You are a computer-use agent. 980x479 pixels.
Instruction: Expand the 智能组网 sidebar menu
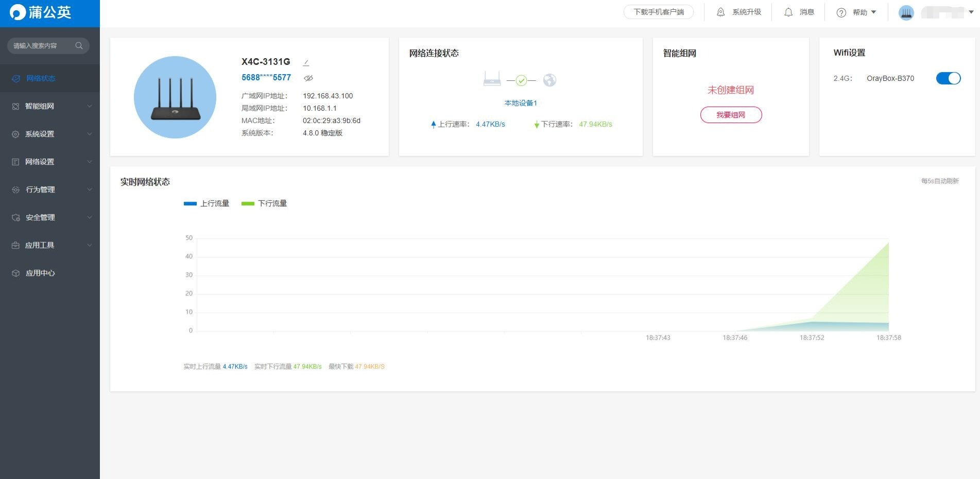tap(50, 106)
